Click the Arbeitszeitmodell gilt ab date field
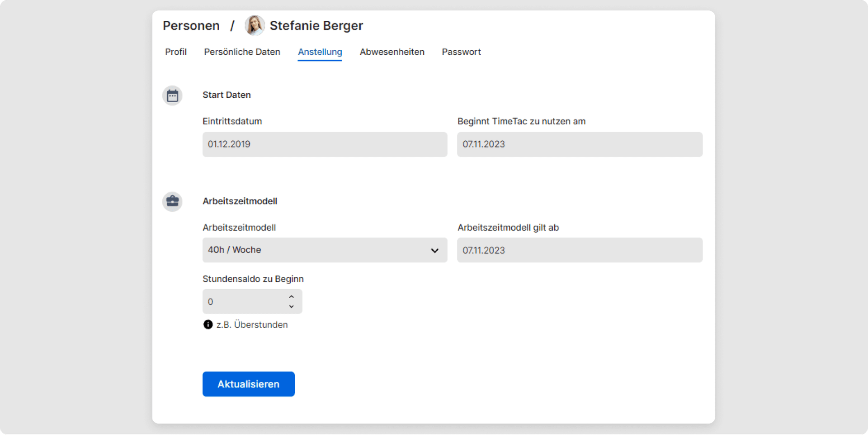The height and width of the screenshot is (438, 868). 580,250
